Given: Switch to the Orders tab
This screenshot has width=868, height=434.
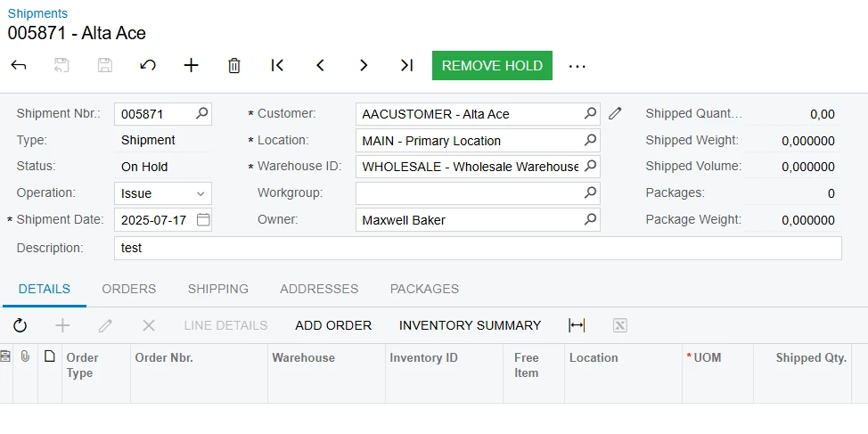Looking at the screenshot, I should 129,289.
